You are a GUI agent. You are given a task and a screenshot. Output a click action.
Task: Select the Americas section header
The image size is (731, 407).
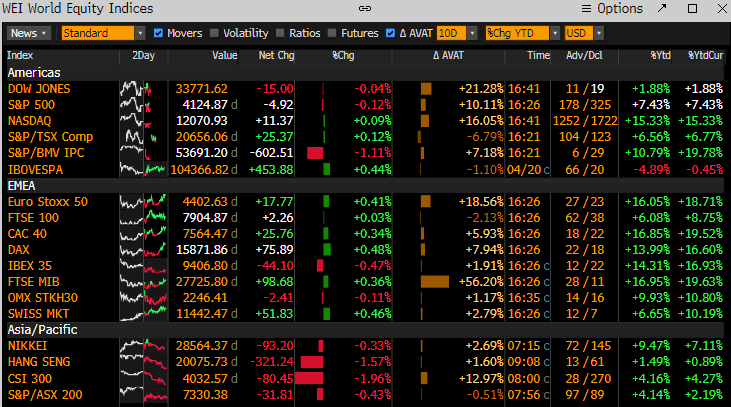click(34, 73)
